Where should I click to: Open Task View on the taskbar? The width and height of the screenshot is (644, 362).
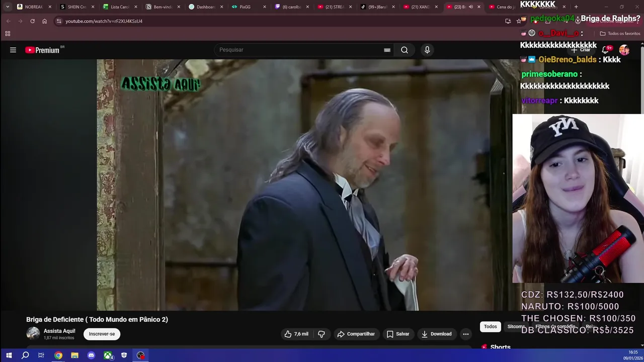[x=41, y=355]
